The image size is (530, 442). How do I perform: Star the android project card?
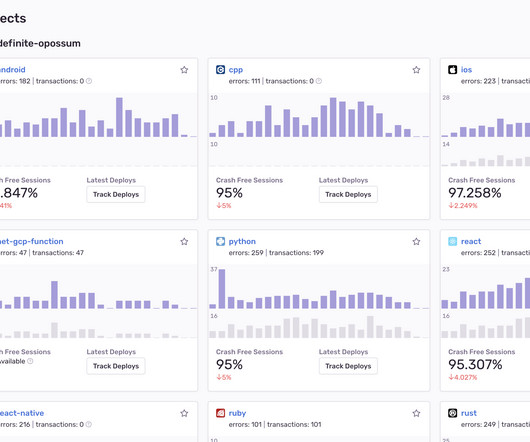[x=184, y=70]
